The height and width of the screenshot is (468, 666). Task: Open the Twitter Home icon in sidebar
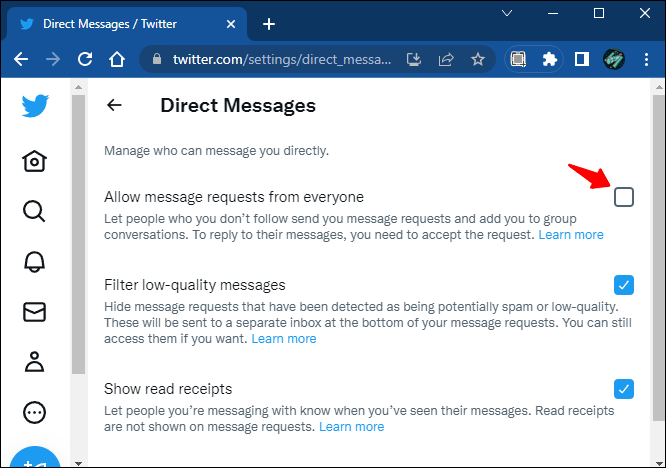(34, 161)
